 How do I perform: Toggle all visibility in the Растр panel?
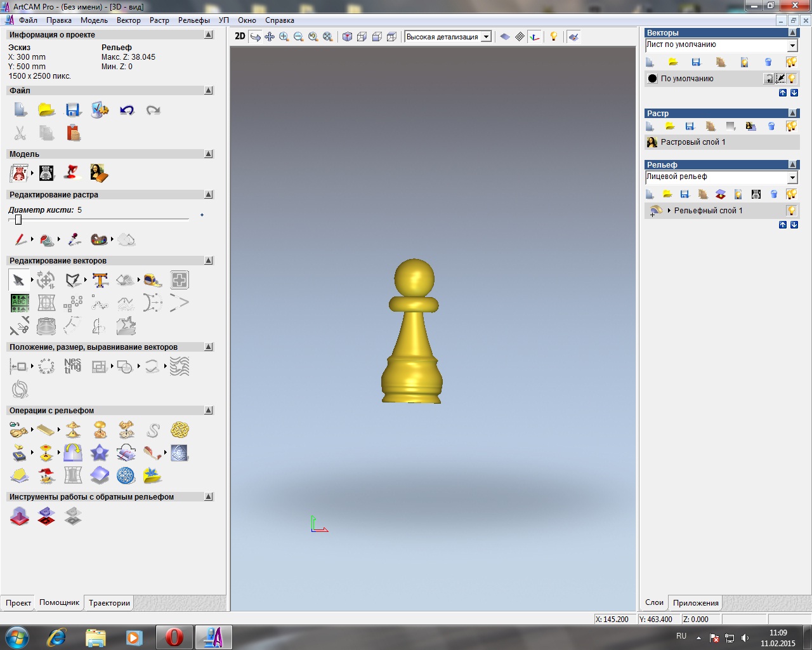coord(791,126)
